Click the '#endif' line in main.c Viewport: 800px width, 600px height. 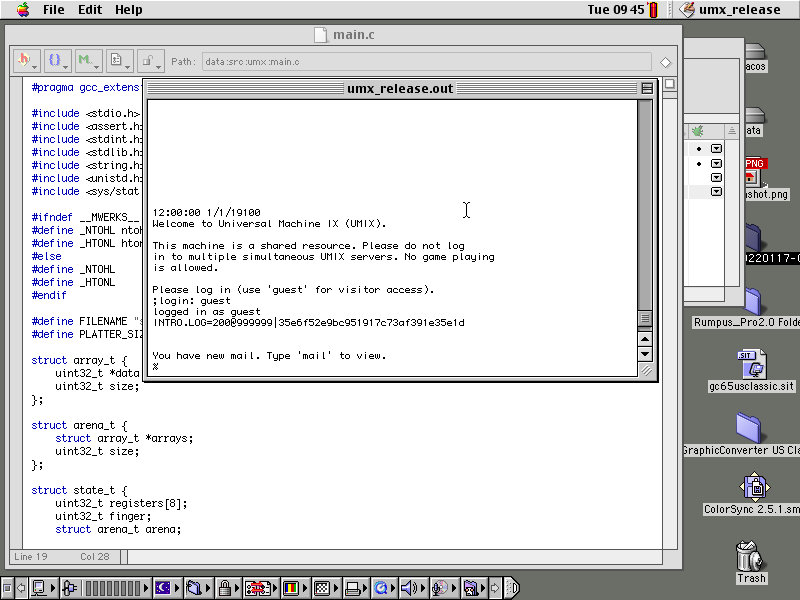click(49, 295)
